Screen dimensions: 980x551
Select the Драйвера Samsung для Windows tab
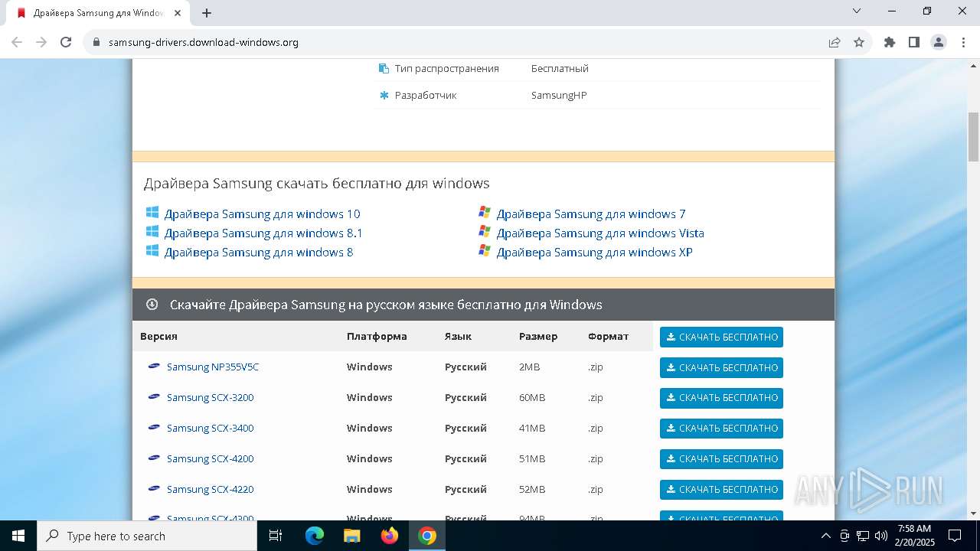pyautogui.click(x=98, y=13)
